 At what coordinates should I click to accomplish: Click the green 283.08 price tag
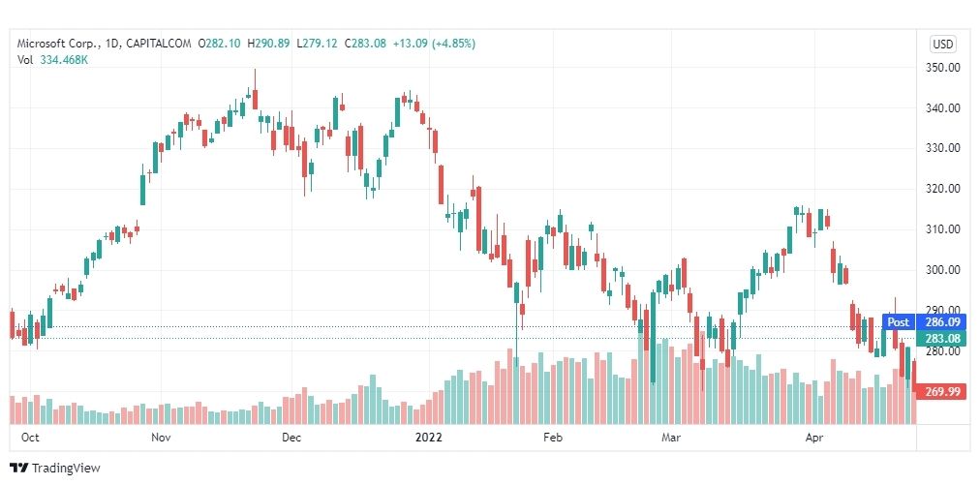point(940,339)
